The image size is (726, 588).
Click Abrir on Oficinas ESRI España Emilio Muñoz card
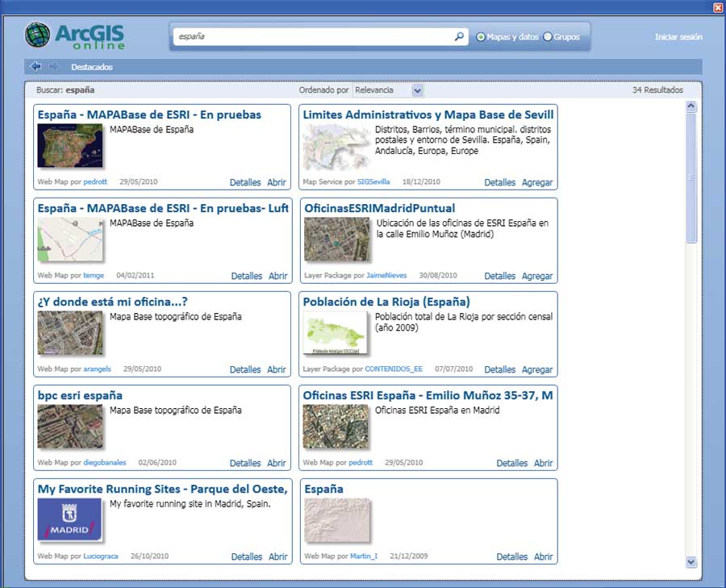click(543, 463)
